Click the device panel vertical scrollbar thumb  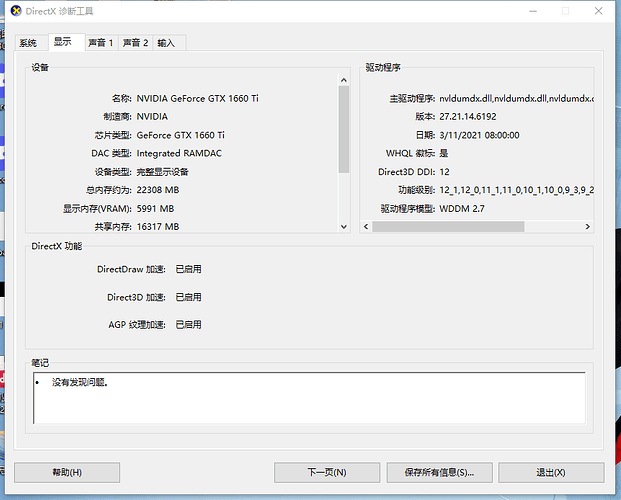(344, 129)
